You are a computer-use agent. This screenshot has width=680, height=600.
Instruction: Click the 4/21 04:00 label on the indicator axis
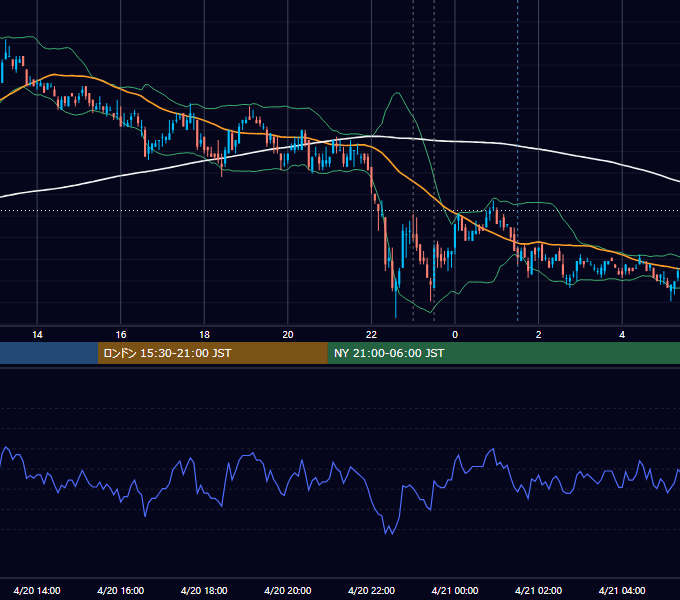coord(622,590)
